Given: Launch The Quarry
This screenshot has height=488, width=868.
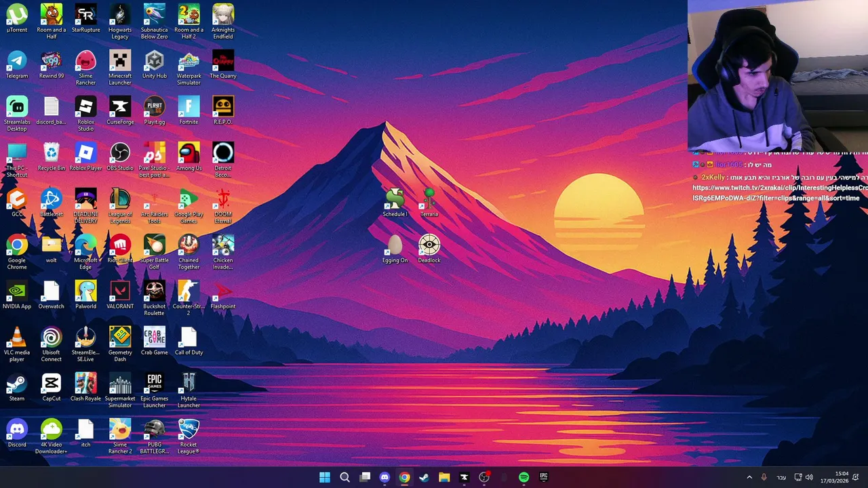Looking at the screenshot, I should point(223,65).
